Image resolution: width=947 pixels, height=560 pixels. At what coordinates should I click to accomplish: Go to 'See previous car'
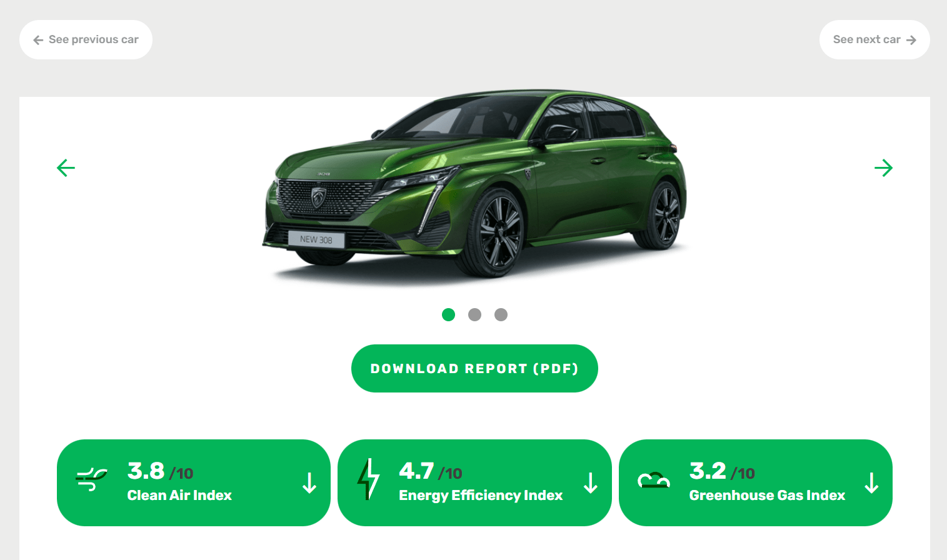86,40
